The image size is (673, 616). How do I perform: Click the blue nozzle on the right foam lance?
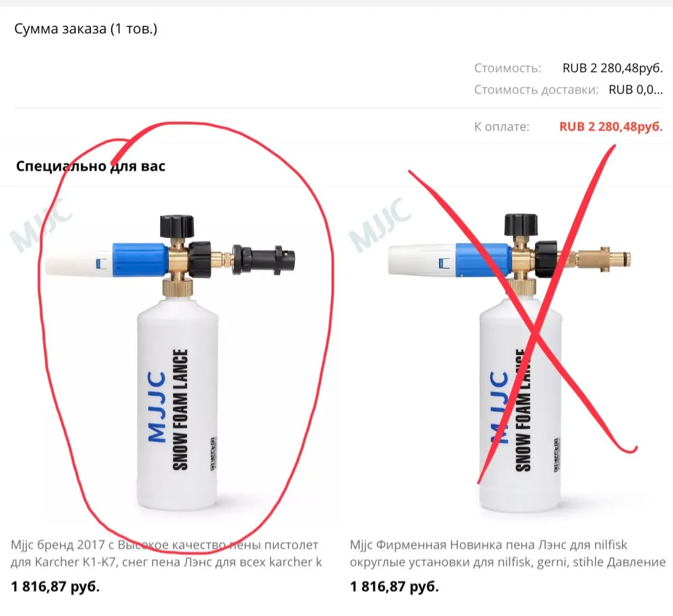click(x=483, y=259)
